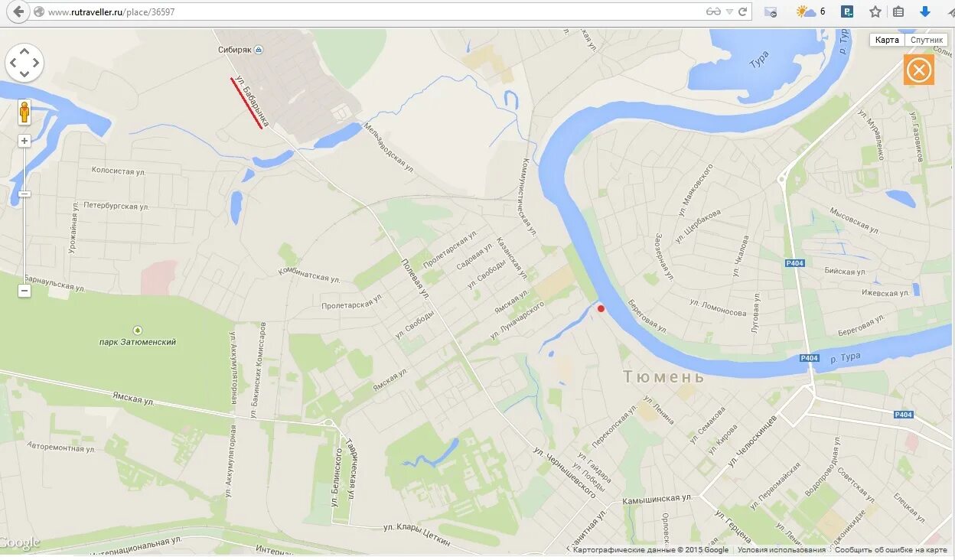Image resolution: width=955 pixels, height=560 pixels.
Task: Click the red location marker on map
Action: coord(601,308)
